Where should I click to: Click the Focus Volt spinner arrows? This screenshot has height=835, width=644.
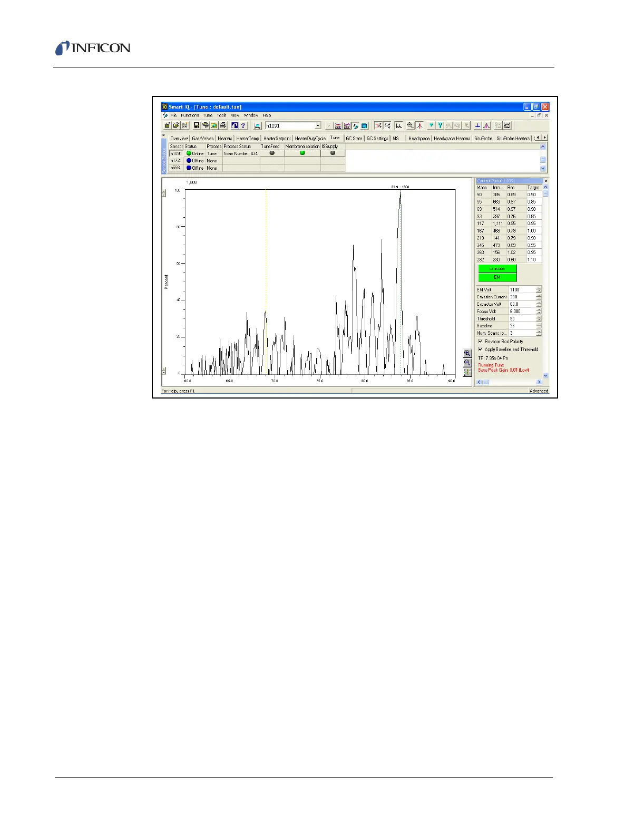pyautogui.click(x=539, y=312)
